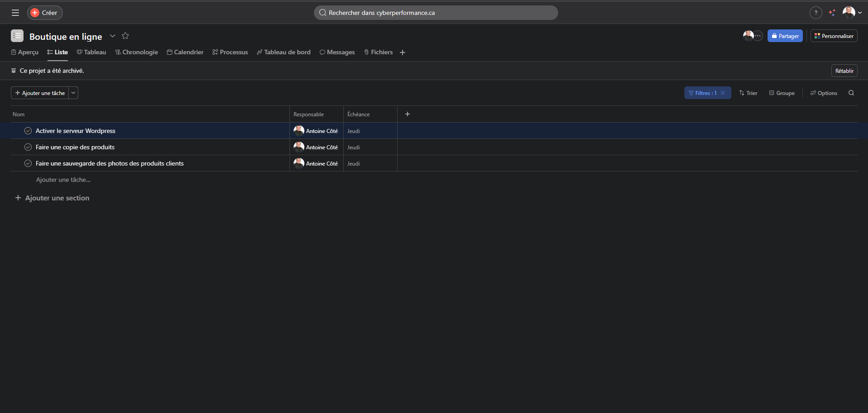Click Ajouter une section
The height and width of the screenshot is (413, 868).
coord(52,198)
